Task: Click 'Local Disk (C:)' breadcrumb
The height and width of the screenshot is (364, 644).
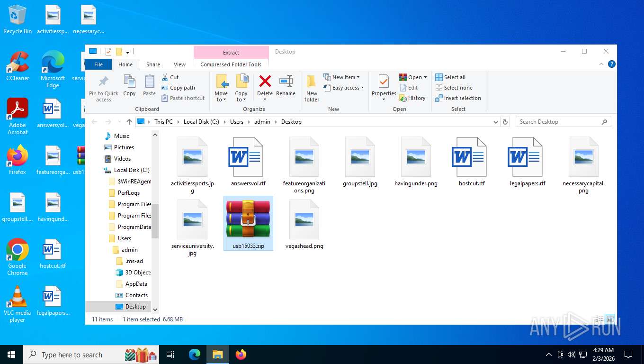Action: [x=201, y=122]
